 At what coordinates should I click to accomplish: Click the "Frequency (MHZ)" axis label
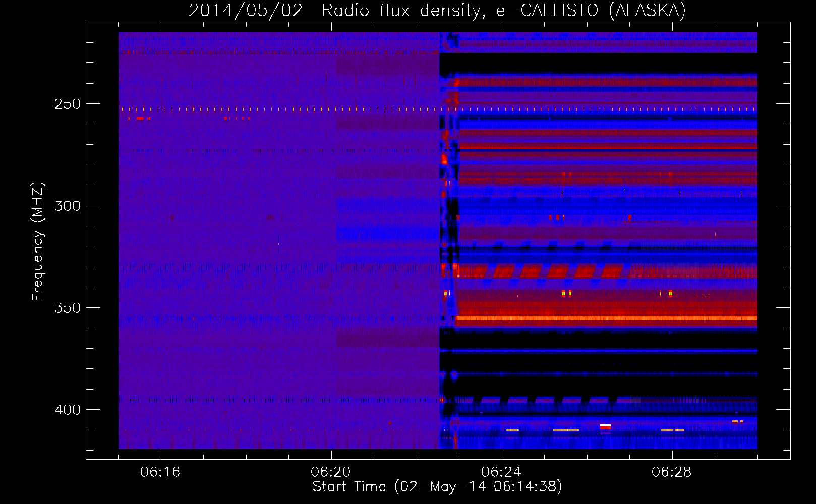click(x=38, y=241)
